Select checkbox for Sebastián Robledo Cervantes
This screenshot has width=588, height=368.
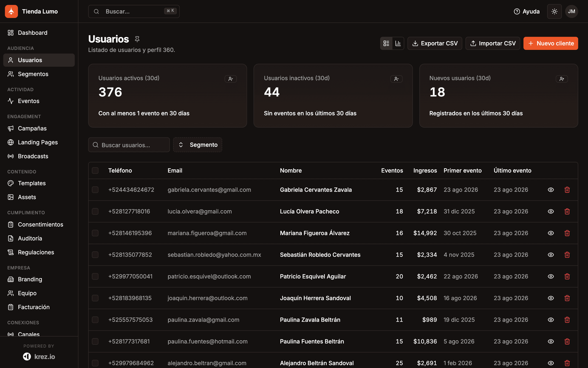[95, 255]
